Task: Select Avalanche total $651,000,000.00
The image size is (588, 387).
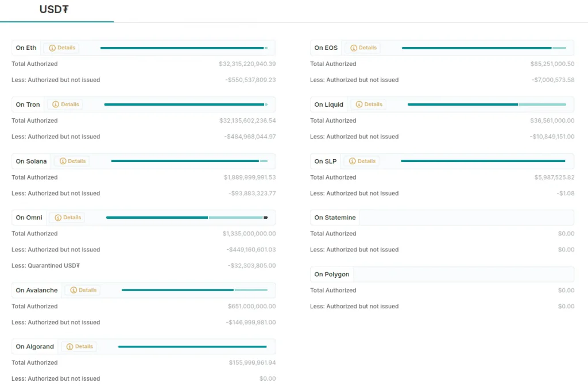Action: click(x=252, y=306)
